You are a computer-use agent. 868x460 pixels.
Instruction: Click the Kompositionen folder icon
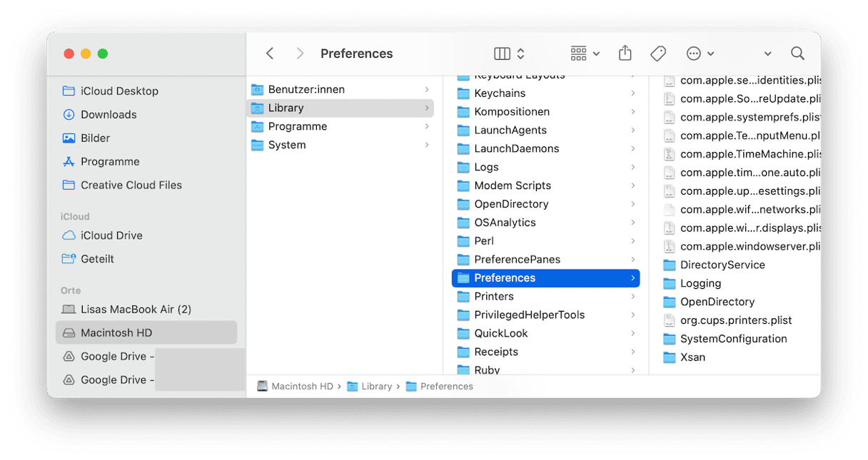pyautogui.click(x=463, y=111)
